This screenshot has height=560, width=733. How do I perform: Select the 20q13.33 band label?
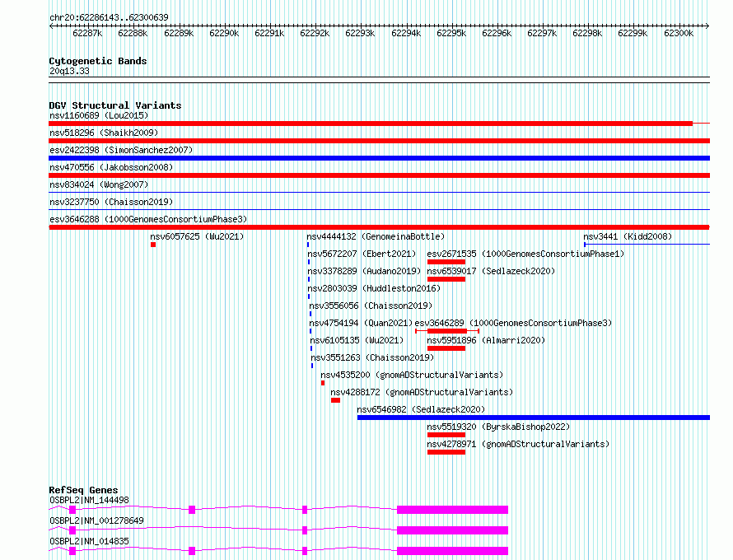(69, 71)
